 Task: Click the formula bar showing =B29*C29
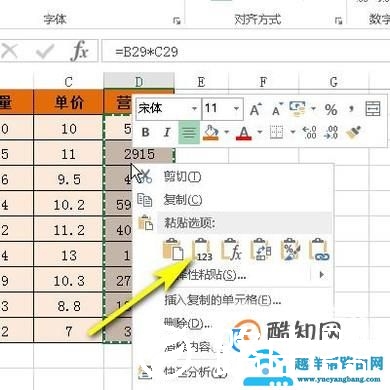245,52
